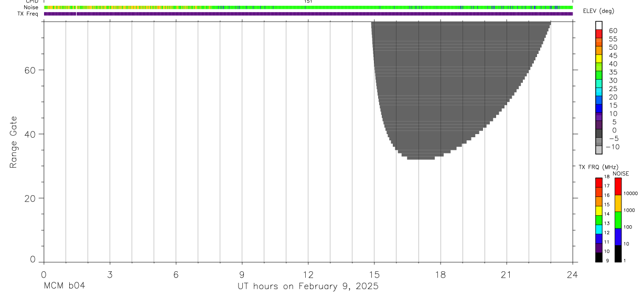Click the x-axis tick label '6'
This screenshot has height=297, width=644.
pos(176,274)
